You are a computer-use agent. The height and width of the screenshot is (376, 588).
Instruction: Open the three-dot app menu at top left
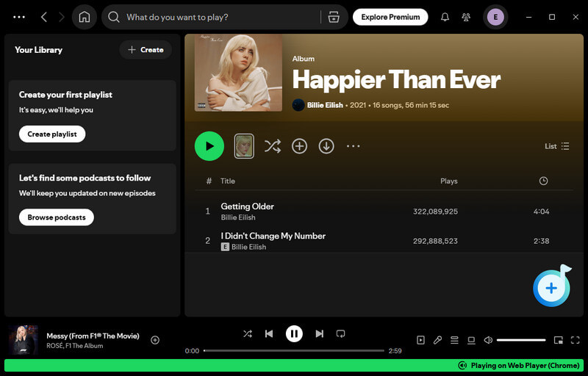click(x=19, y=17)
